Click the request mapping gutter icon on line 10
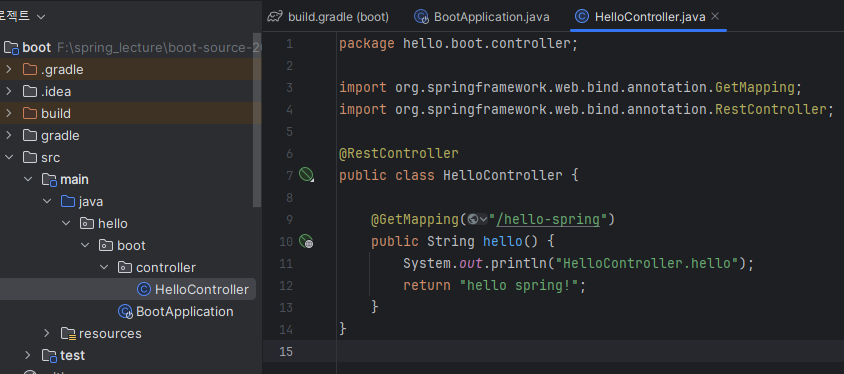This screenshot has height=374, width=844. (x=306, y=241)
